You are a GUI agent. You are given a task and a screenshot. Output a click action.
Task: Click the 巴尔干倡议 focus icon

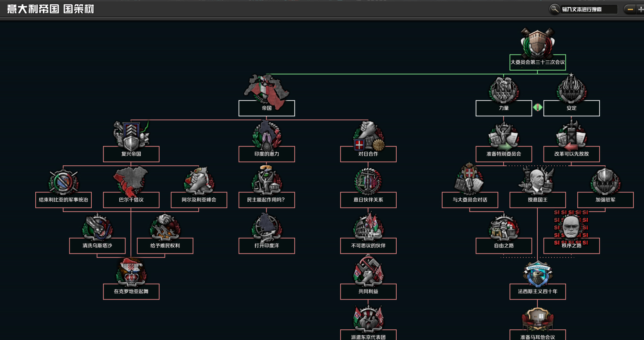point(131,181)
